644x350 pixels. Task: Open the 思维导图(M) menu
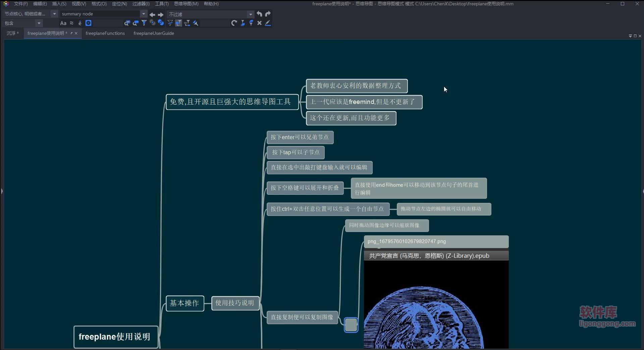coord(186,4)
